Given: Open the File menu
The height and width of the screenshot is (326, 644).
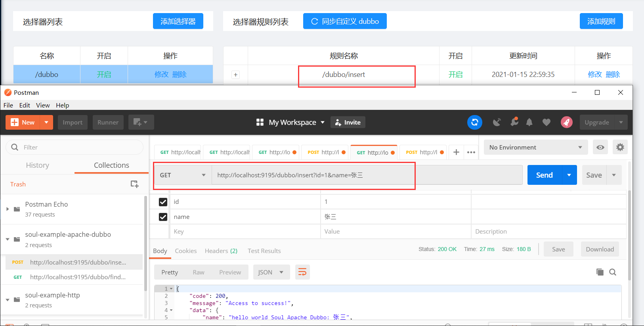Looking at the screenshot, I should point(8,105).
